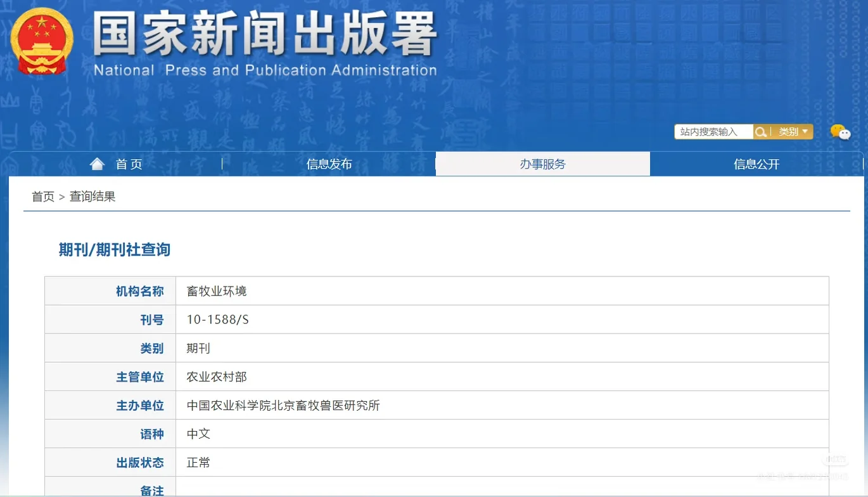This screenshot has height=497, width=868.
Task: Click the 查询结果 breadcrumb entry
Action: [x=93, y=196]
